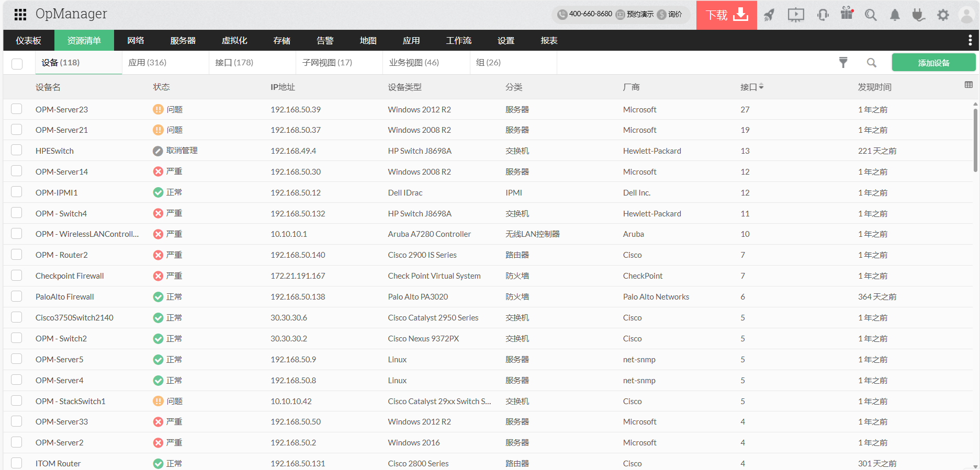The image size is (980, 470).
Task: Click the user avatar icon
Action: 966,15
